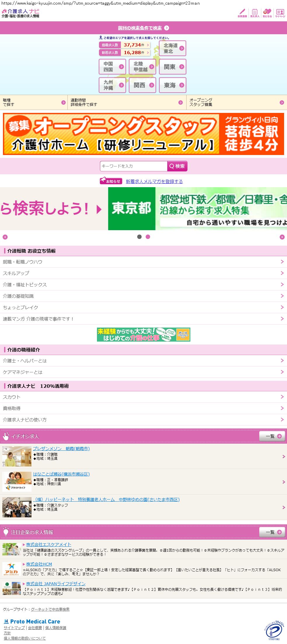287x644 pixels.
Task: Click the 介護求人ナビ site logo
Action: [20, 13]
